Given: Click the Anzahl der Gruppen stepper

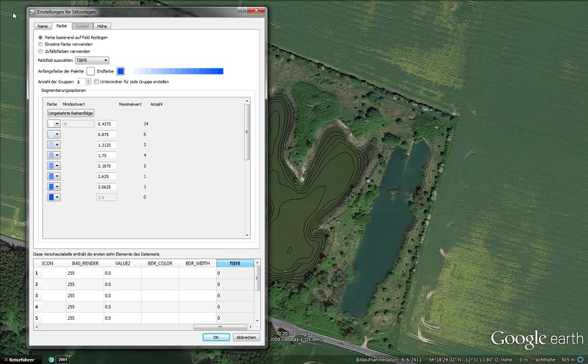Looking at the screenshot, I should (89, 82).
